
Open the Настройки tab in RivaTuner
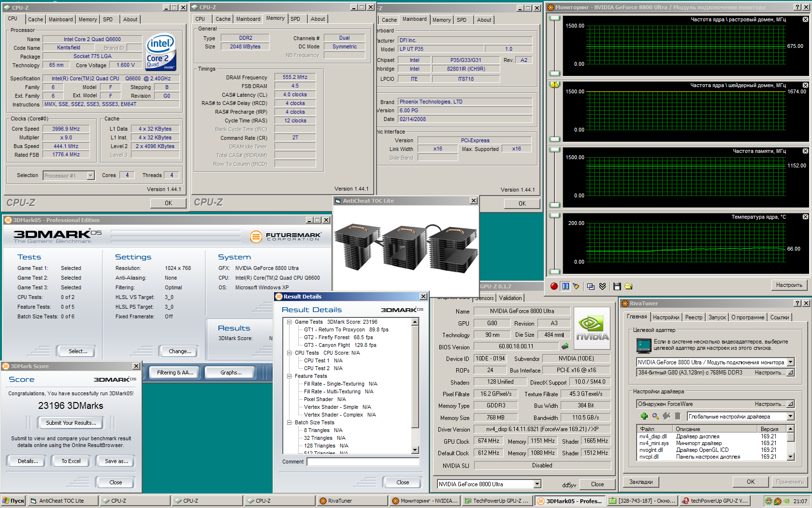[x=666, y=317]
